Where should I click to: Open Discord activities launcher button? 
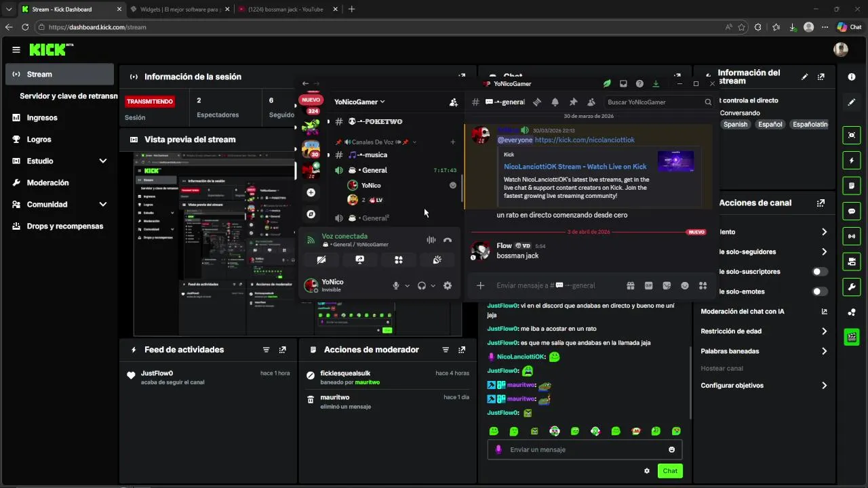point(399,260)
